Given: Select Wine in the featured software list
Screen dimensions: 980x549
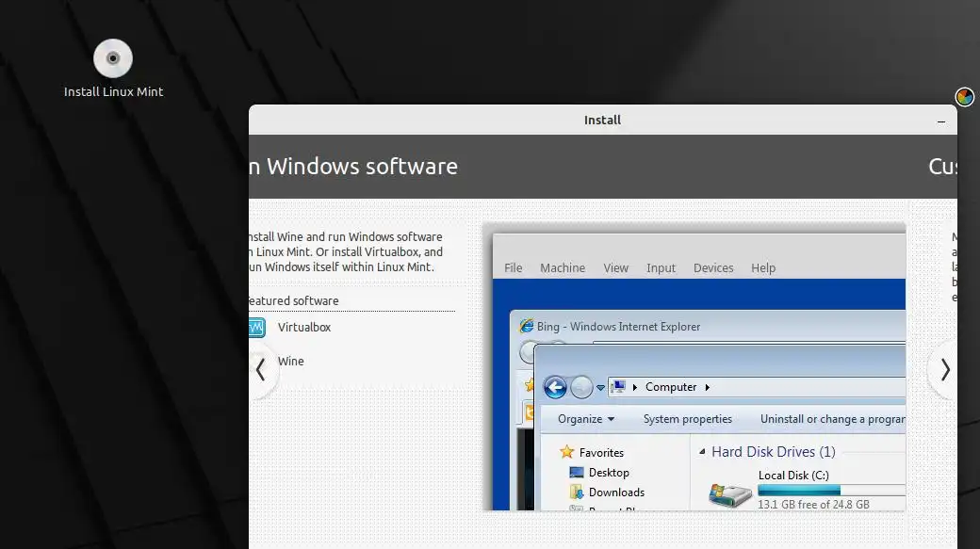Looking at the screenshot, I should tap(290, 361).
